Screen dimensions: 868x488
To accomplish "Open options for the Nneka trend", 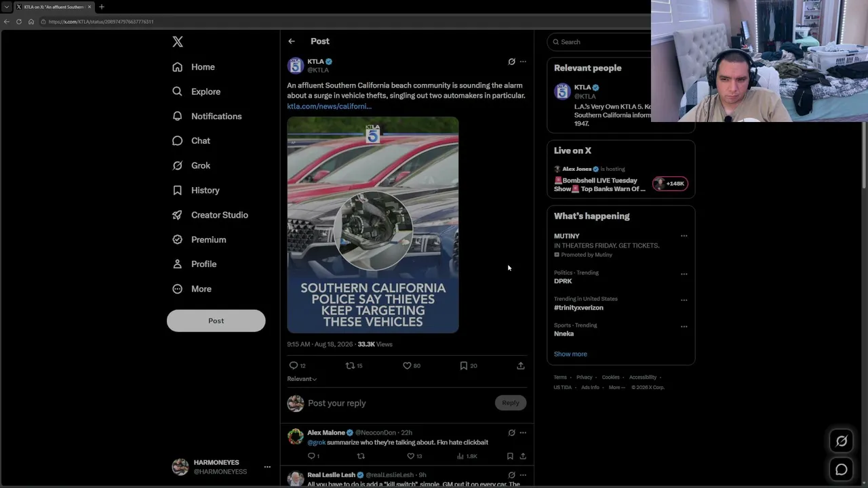I will click(684, 326).
